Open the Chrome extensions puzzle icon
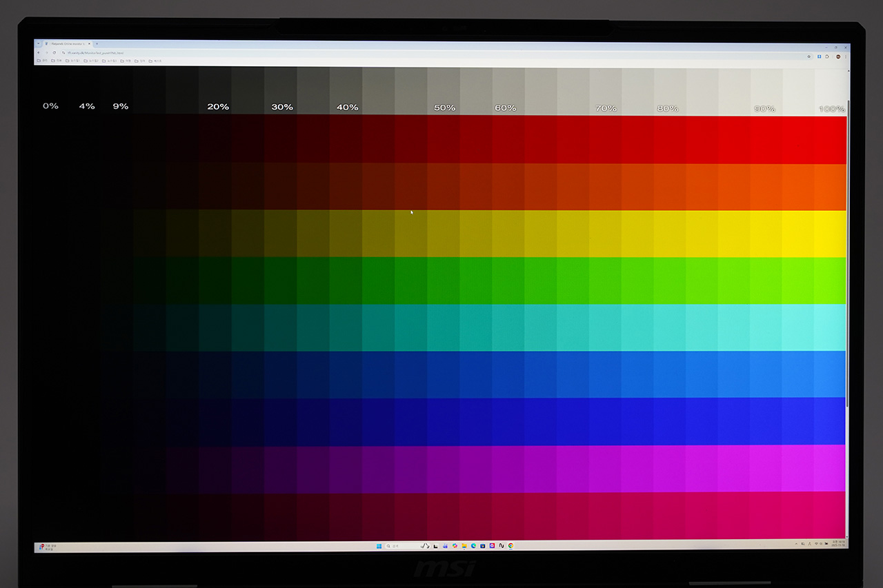 [x=827, y=56]
